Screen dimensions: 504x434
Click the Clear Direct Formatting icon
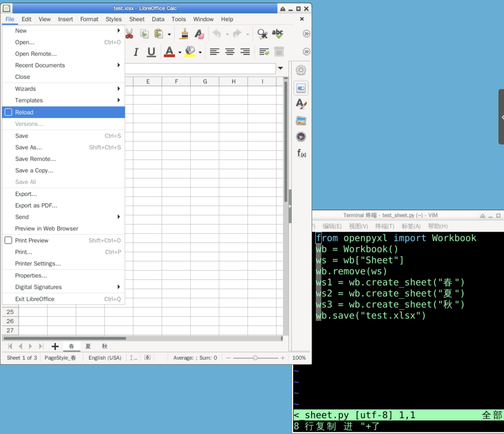pyautogui.click(x=199, y=34)
